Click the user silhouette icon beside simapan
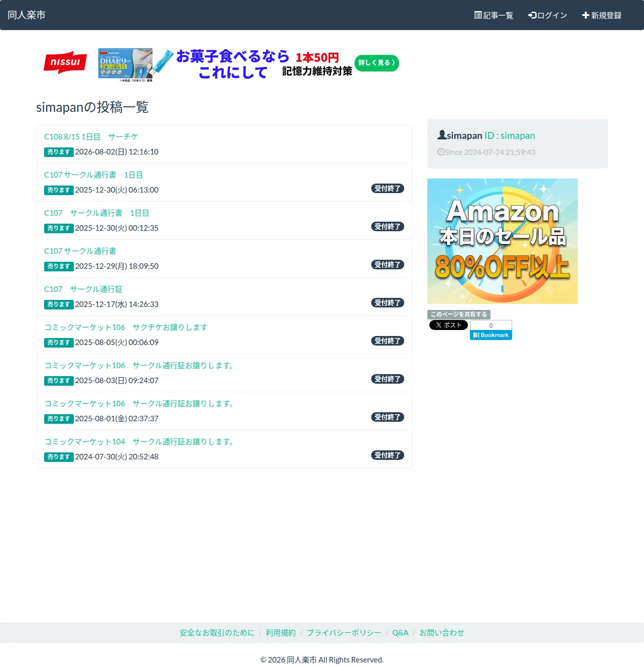 pyautogui.click(x=442, y=135)
